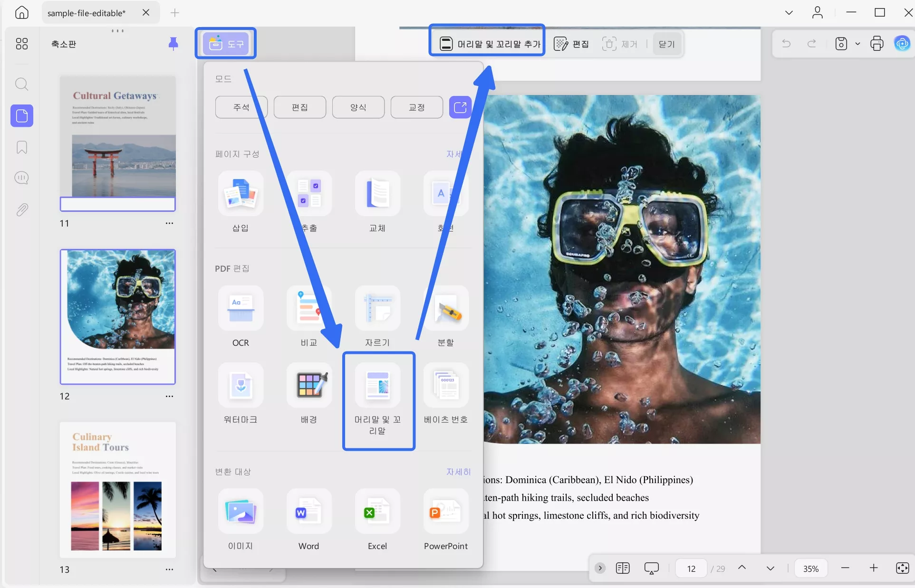Zoom out with the minus button
The height and width of the screenshot is (588, 915).
(845, 568)
